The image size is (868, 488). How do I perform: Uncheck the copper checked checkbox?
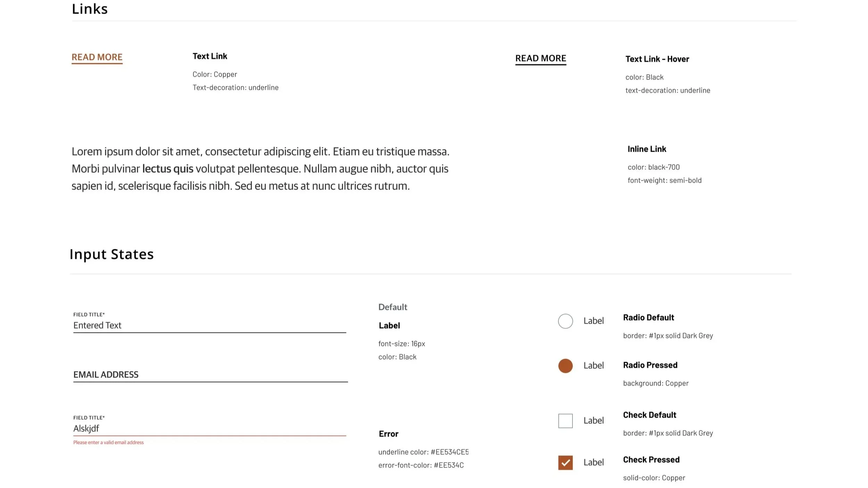(x=565, y=462)
